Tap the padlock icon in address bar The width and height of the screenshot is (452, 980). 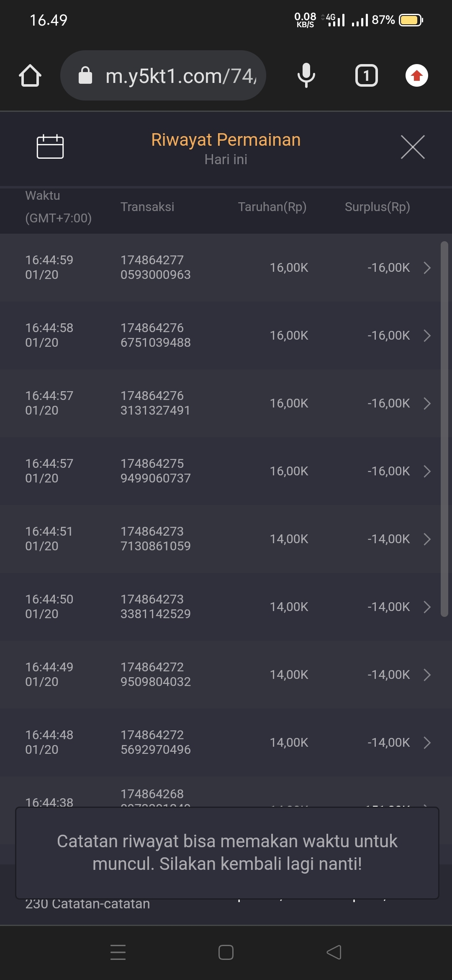[85, 76]
